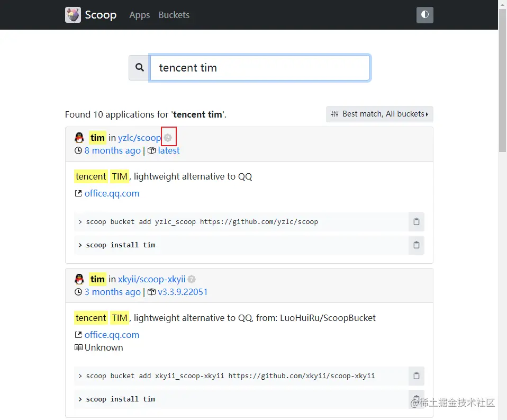
Task: Click 'Found 10 applications' results summary text
Action: pos(146,114)
